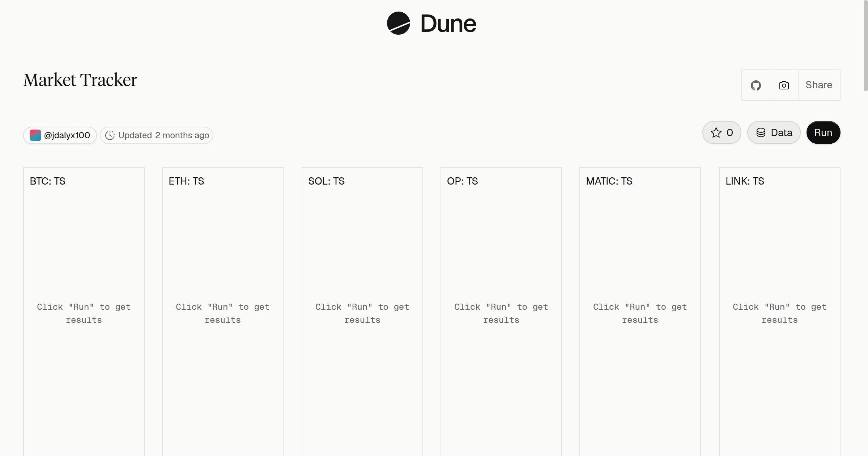The image size is (868, 456).
Task: Click the camera screenshot icon
Action: tap(784, 85)
